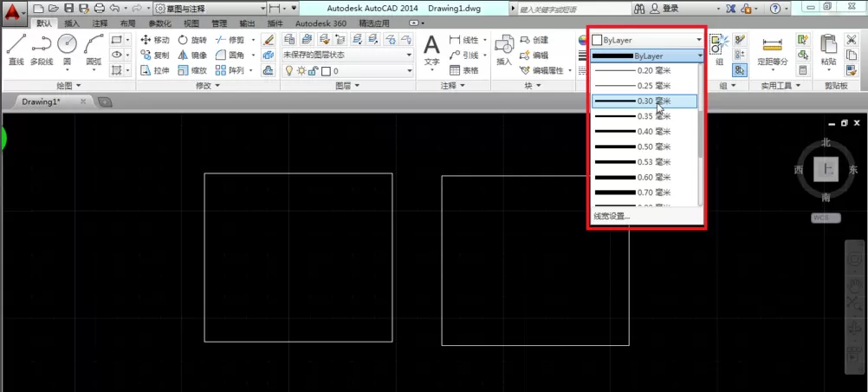868x392 pixels.
Task: Switch to the 视图 ribbon tab
Action: [x=191, y=23]
